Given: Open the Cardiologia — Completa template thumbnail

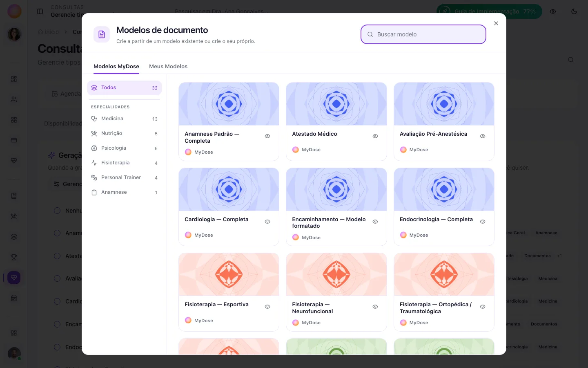Looking at the screenshot, I should (229, 189).
